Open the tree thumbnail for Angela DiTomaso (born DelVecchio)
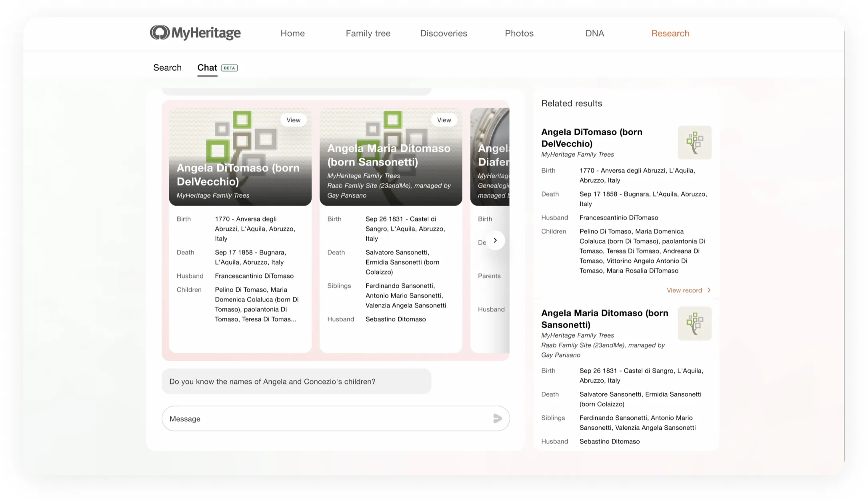Screen dimensions: 868x502 tap(694, 143)
